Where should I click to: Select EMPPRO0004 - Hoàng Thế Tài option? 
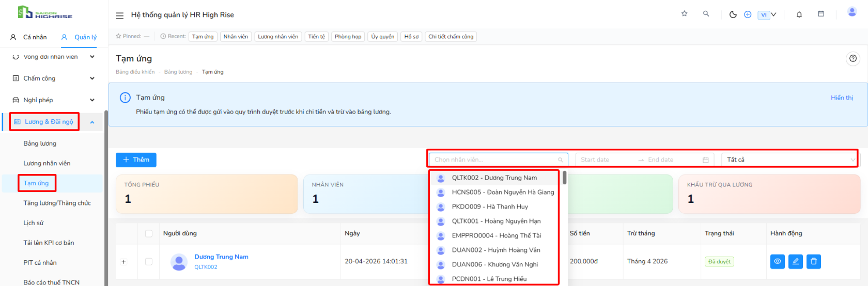495,235
